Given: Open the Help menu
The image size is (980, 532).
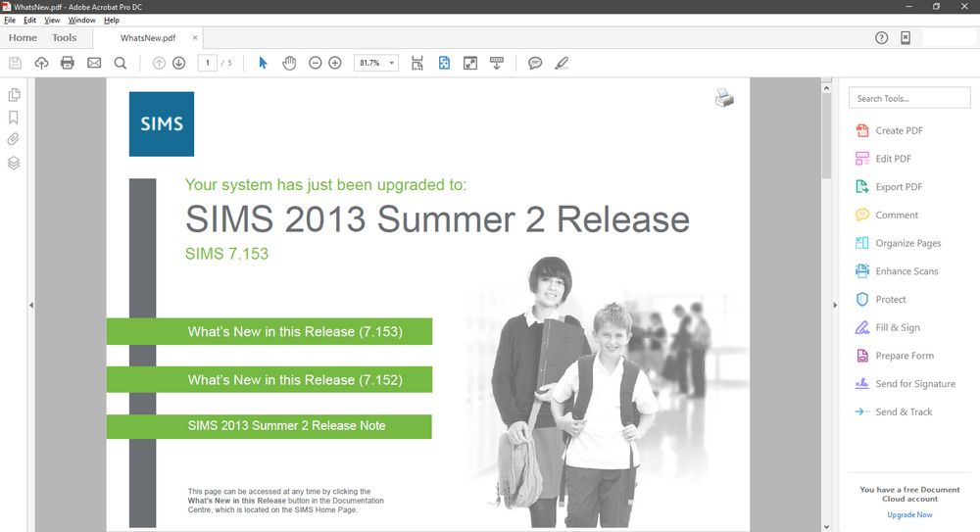Looking at the screenshot, I should click(x=112, y=20).
